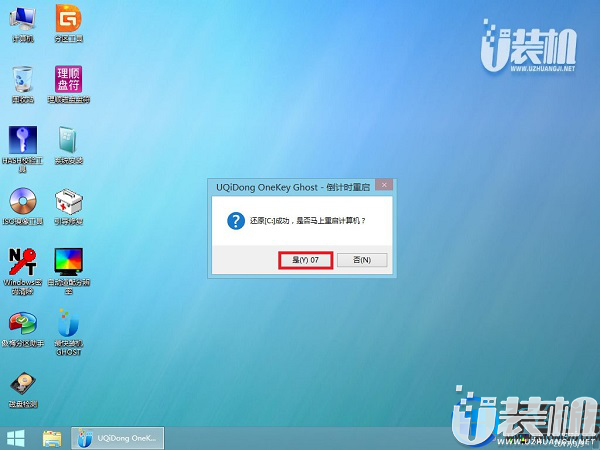This screenshot has width=600, height=450.
Task: Close the UQiDong OneKey Ghost dialog
Action: pyautogui.click(x=384, y=185)
